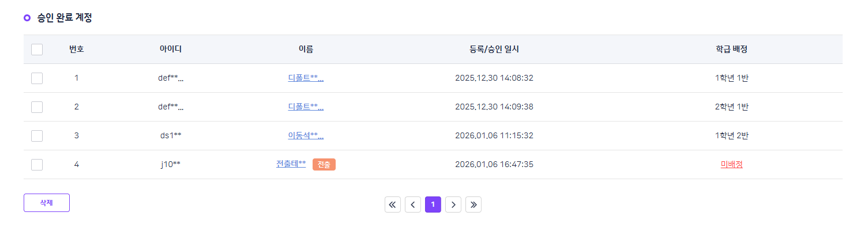Select page 1 in pagination
The width and height of the screenshot is (868, 231).
click(433, 205)
